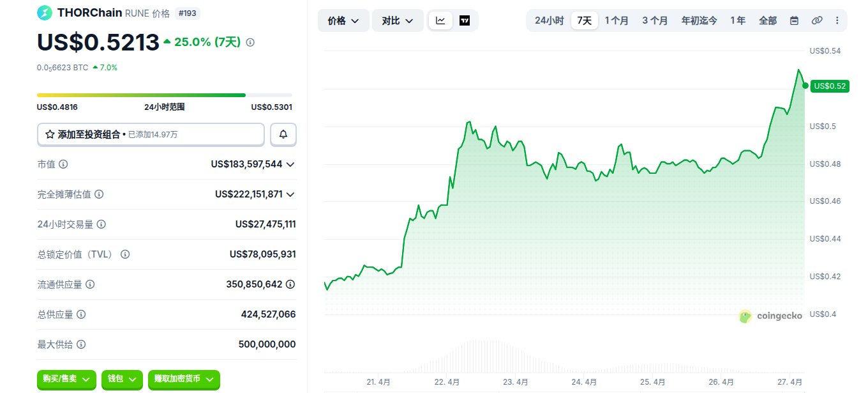Click the info icon after 350,850,642 value
868x393 pixels.
click(290, 284)
